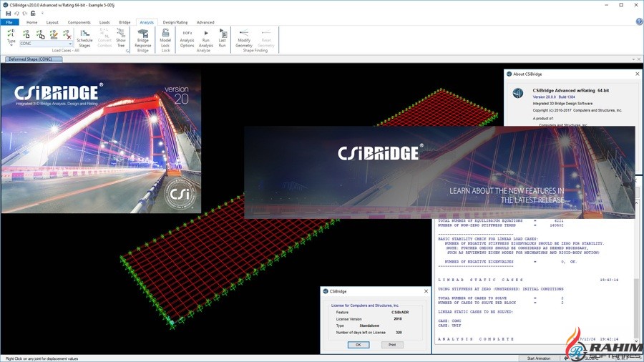Screen dimensions: 644x362
Task: Click the Print button in license dialog
Action: [x=391, y=344]
